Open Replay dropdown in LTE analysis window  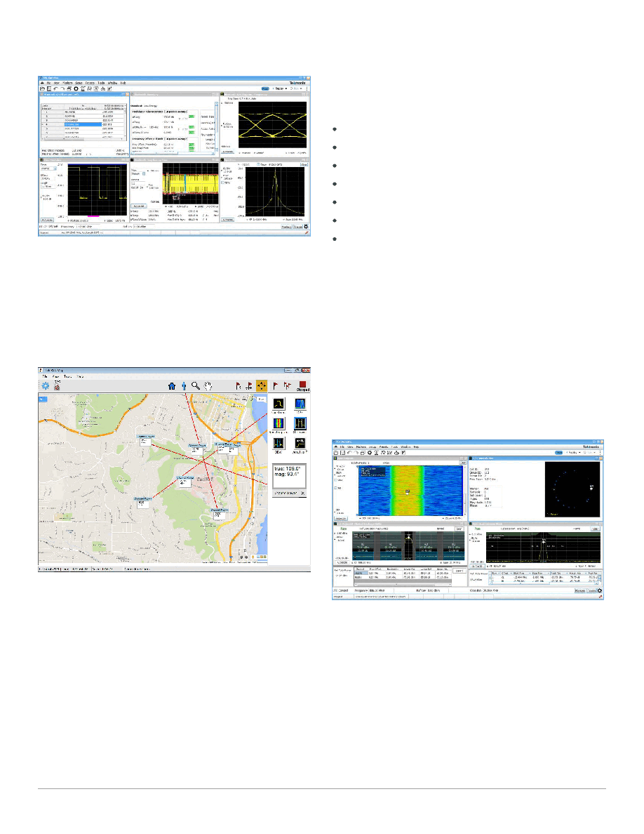[573, 453]
